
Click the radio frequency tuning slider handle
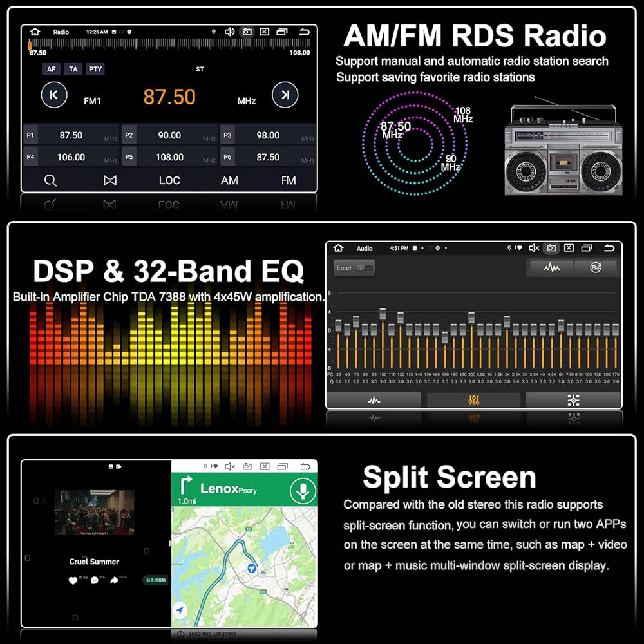pos(30,44)
